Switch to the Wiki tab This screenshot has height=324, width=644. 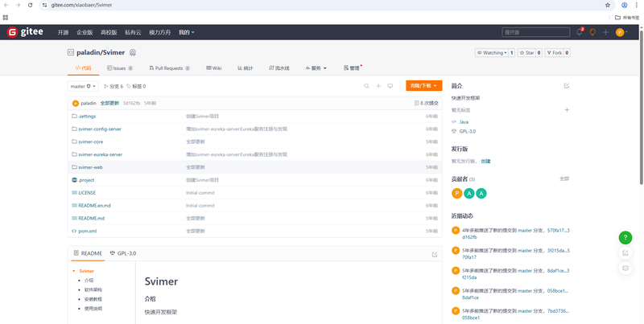[x=213, y=68]
